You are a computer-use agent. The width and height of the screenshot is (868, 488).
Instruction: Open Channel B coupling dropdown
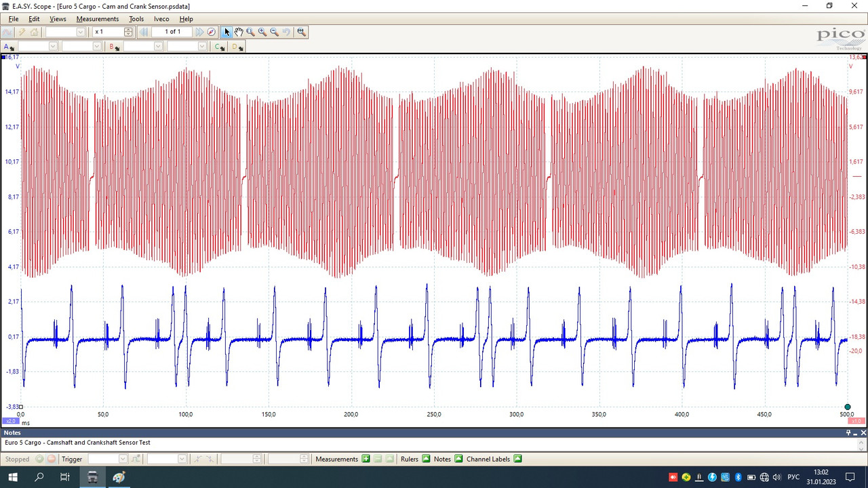click(202, 47)
